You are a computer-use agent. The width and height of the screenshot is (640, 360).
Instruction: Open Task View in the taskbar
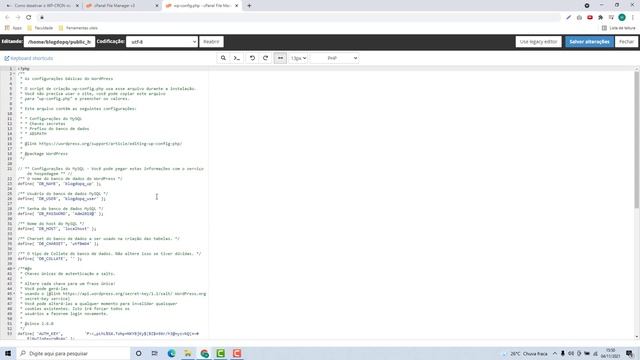(155, 353)
